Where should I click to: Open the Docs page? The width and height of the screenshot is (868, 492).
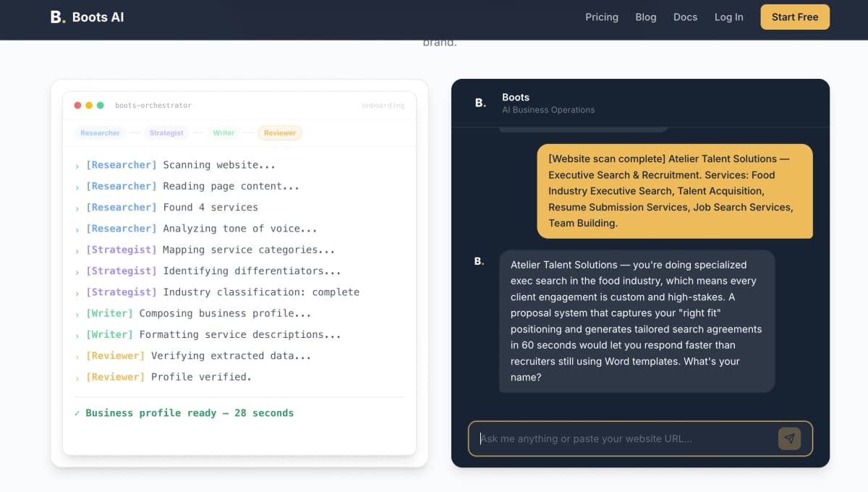685,17
